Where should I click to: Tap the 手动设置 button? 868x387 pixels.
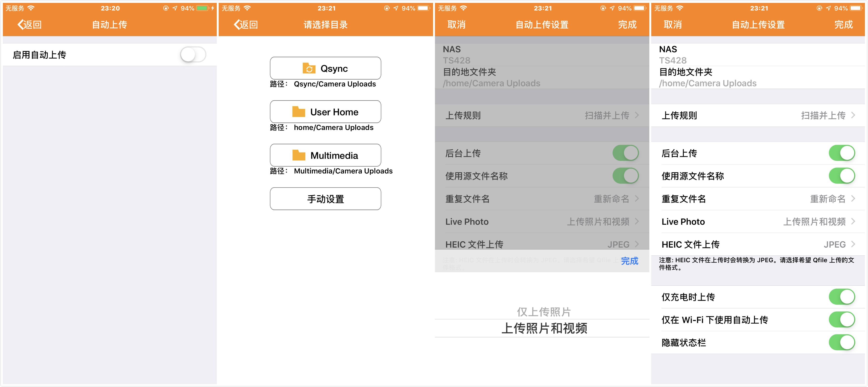point(325,199)
